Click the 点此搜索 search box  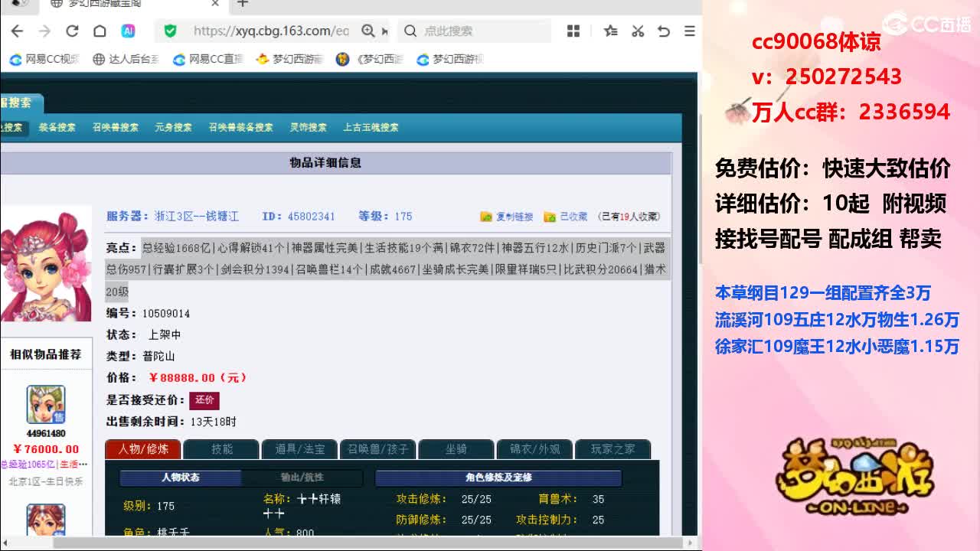(475, 31)
